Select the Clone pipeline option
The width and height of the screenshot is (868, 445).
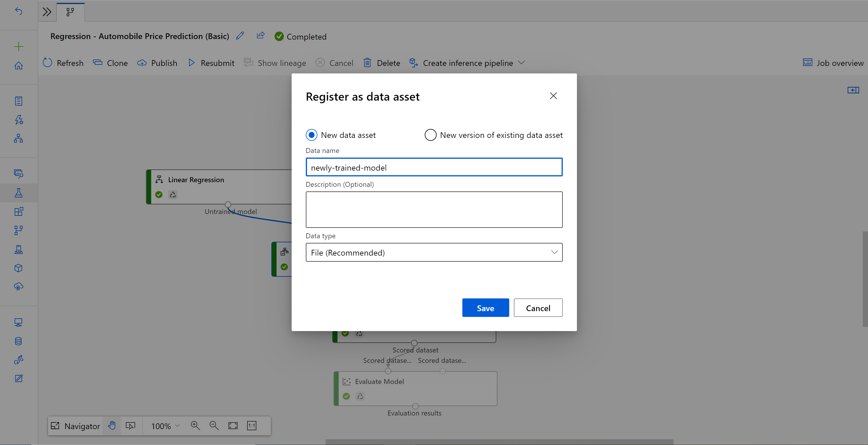point(110,62)
